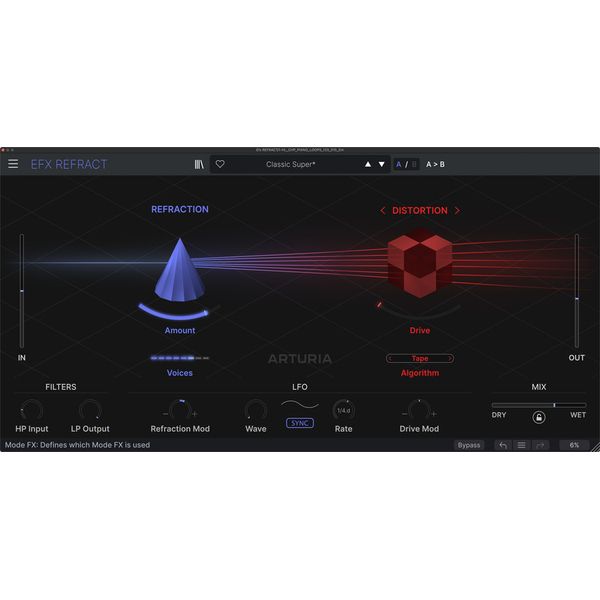Image resolution: width=600 pixels, height=600 pixels.
Task: Click the EFX REFRACT plugin title
Action: [x=69, y=164]
